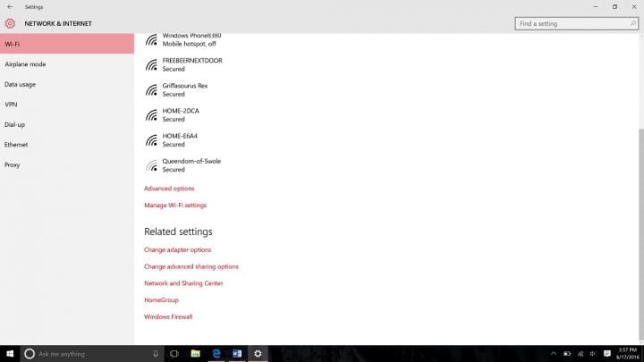Open the network tray icon
This screenshot has width=644, height=362.
(x=580, y=354)
